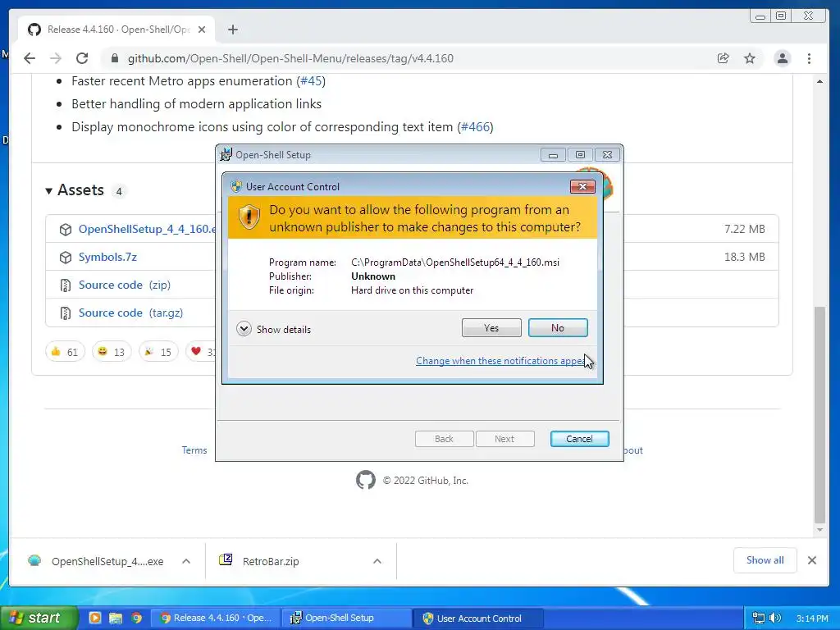Image resolution: width=840 pixels, height=630 pixels.
Task: Reload the GitHub release page
Action: click(x=82, y=58)
